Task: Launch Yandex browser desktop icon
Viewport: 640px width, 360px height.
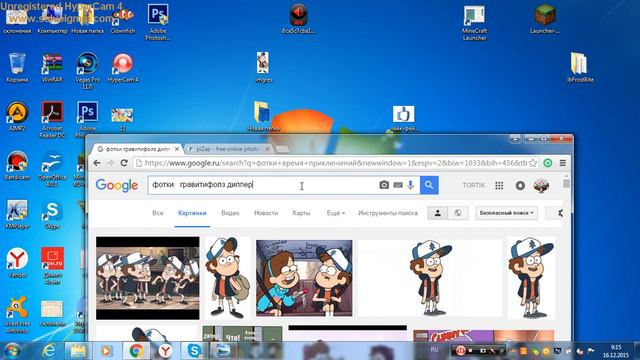Action: 17,263
